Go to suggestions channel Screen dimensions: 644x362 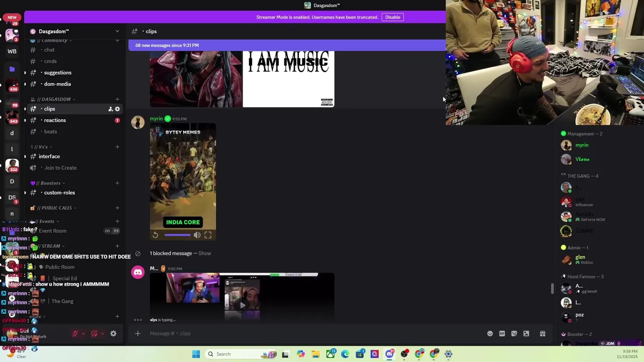[x=74, y=72]
